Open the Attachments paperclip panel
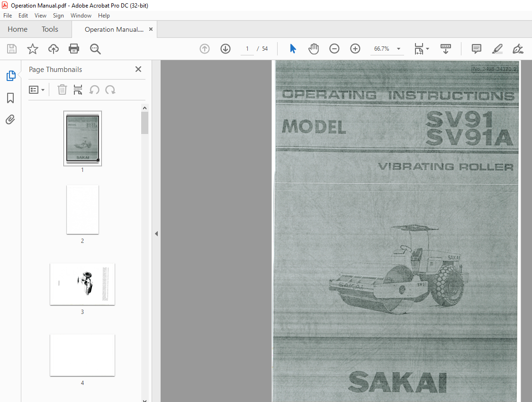Screen dimensions: 532x402 (x=10, y=119)
